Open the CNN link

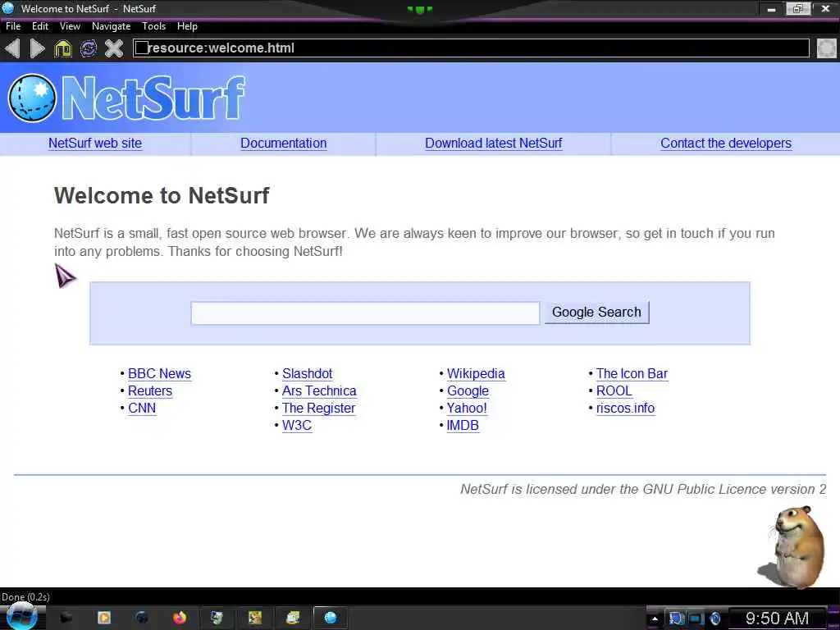pyautogui.click(x=142, y=409)
